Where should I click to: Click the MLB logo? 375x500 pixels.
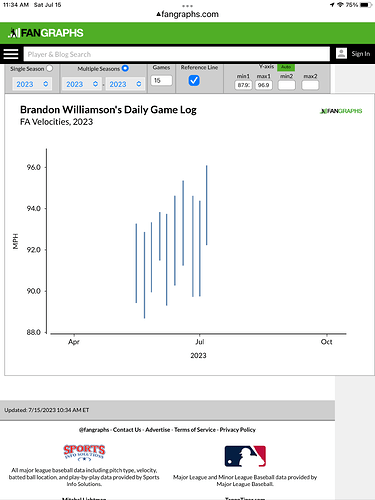pyautogui.click(x=245, y=456)
